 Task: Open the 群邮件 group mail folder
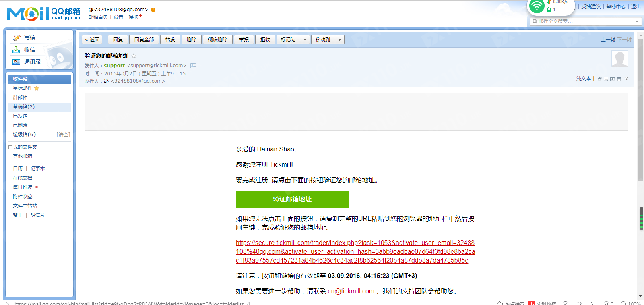(20, 98)
